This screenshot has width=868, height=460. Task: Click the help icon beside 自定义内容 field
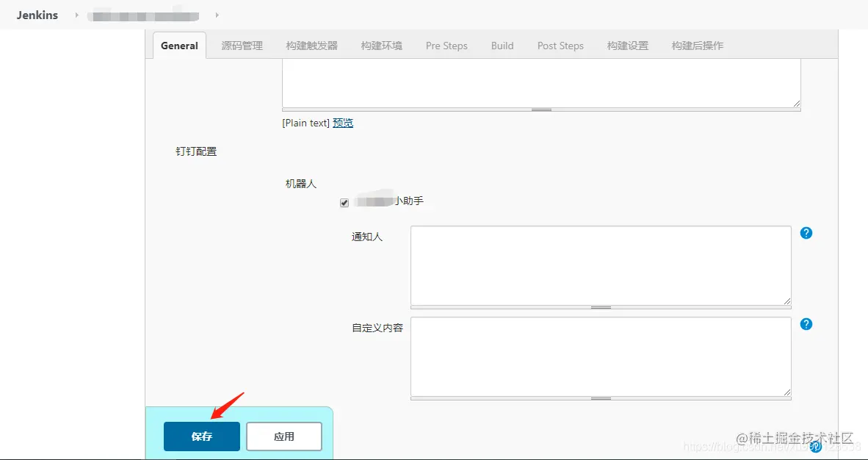pos(806,324)
